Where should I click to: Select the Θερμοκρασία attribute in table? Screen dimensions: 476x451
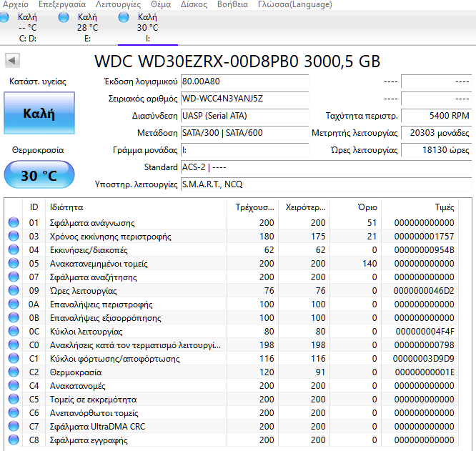point(76,372)
